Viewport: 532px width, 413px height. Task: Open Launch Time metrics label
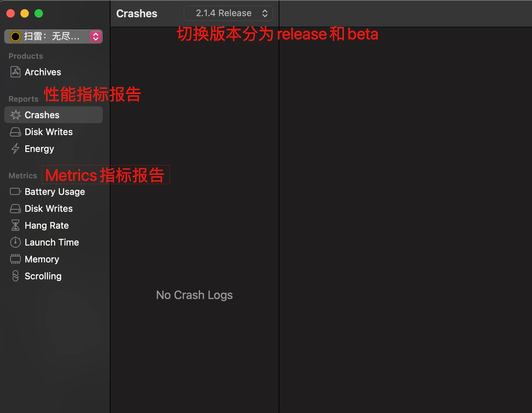(x=52, y=242)
